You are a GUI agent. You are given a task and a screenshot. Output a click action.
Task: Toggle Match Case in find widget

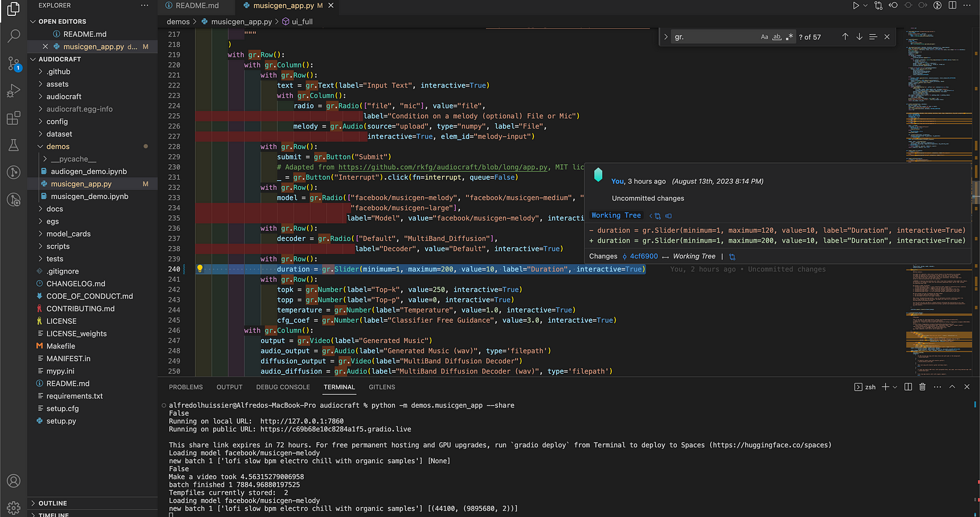(764, 37)
